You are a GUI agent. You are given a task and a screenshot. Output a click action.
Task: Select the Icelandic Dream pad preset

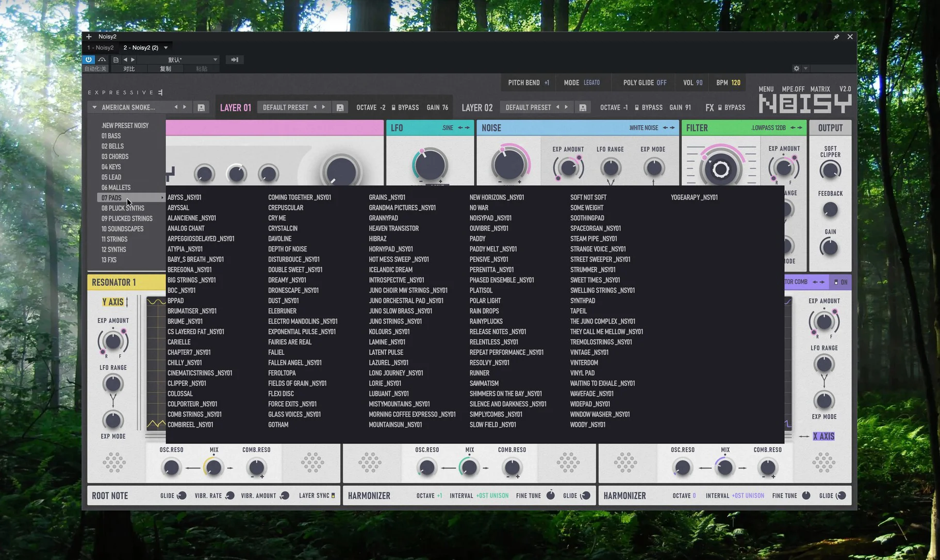[x=390, y=270]
